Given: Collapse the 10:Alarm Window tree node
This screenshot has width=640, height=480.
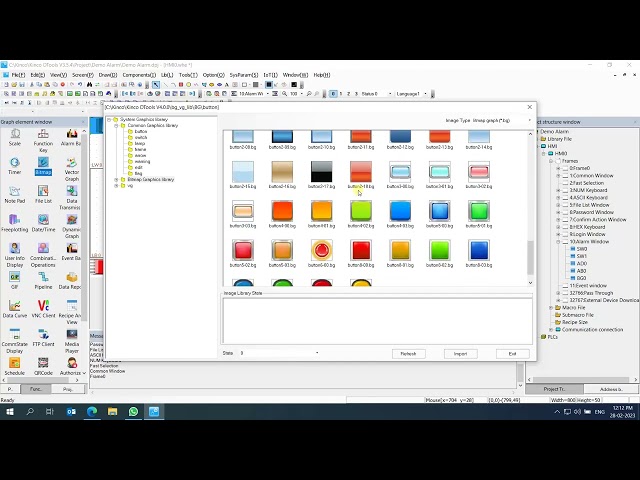Looking at the screenshot, I should (558, 242).
